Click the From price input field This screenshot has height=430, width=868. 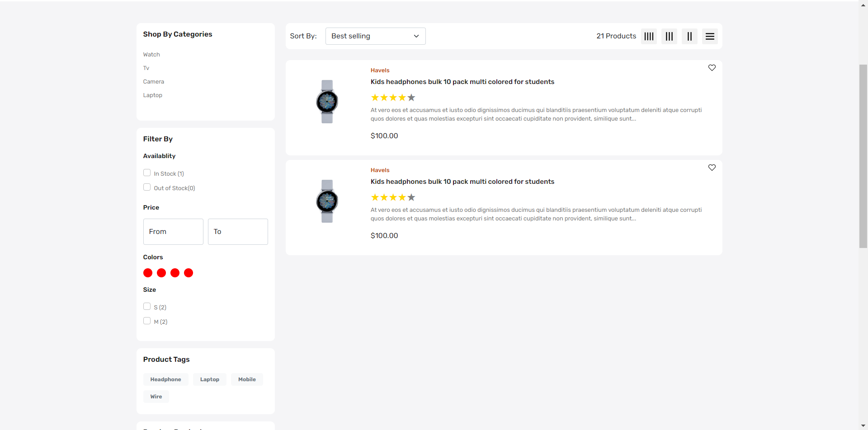coord(173,231)
